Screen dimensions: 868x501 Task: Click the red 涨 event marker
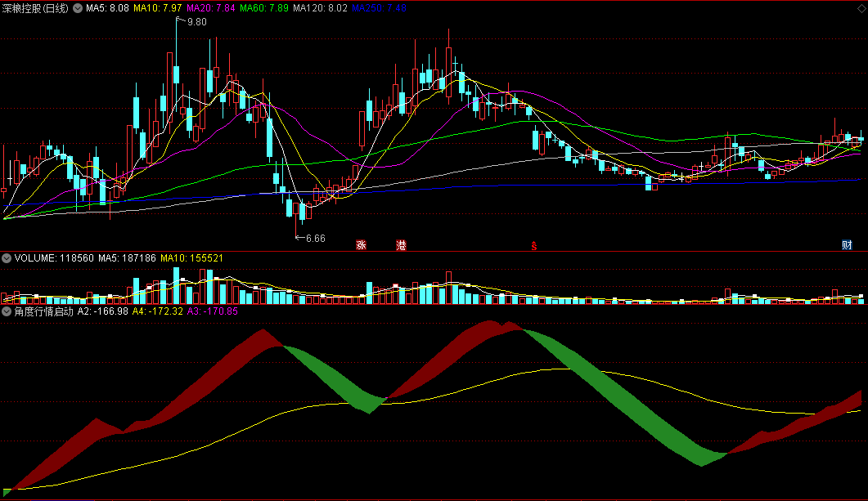tap(361, 245)
